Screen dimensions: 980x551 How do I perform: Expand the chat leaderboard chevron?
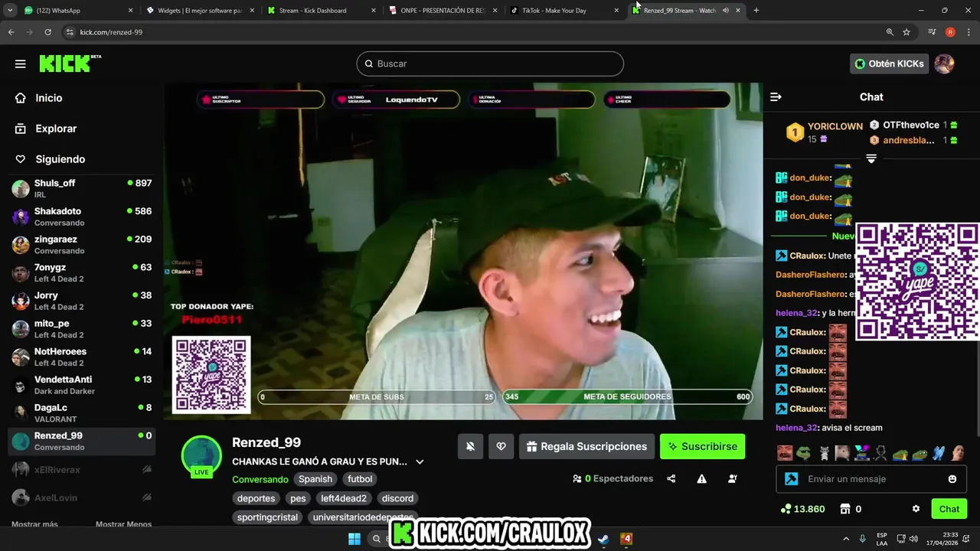[871, 159]
